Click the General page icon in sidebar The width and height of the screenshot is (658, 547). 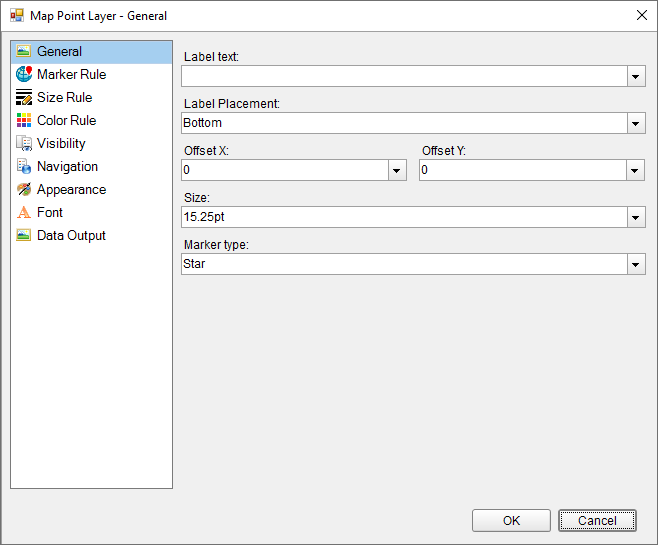pyautogui.click(x=24, y=51)
